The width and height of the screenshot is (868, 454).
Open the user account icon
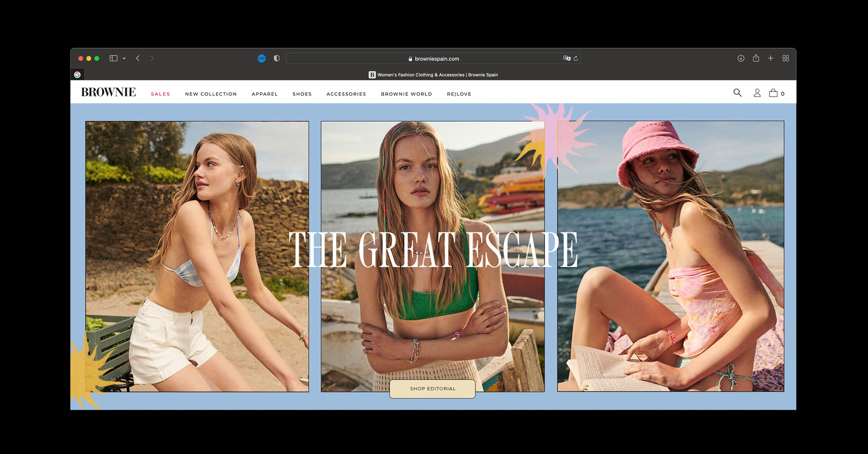(757, 93)
